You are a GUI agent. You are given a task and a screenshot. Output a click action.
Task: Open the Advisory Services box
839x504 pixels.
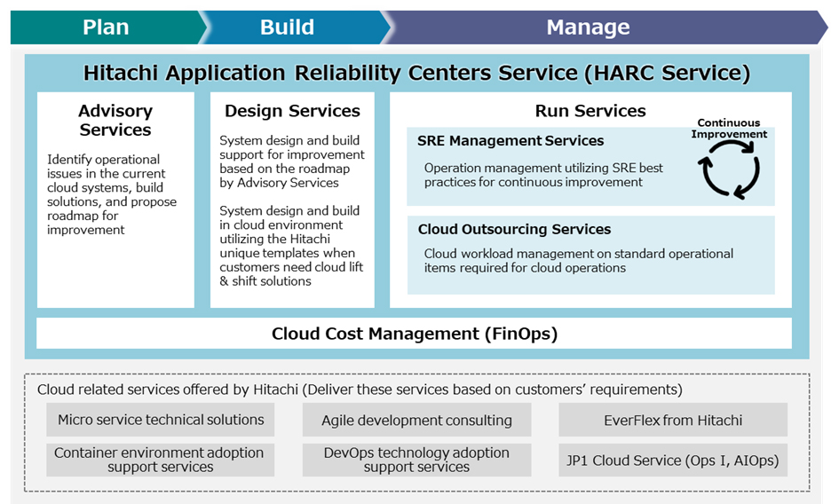point(115,200)
